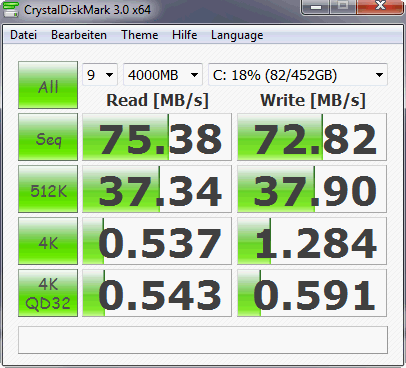
Task: Open the Bearbeiten menu
Action: pyautogui.click(x=79, y=35)
